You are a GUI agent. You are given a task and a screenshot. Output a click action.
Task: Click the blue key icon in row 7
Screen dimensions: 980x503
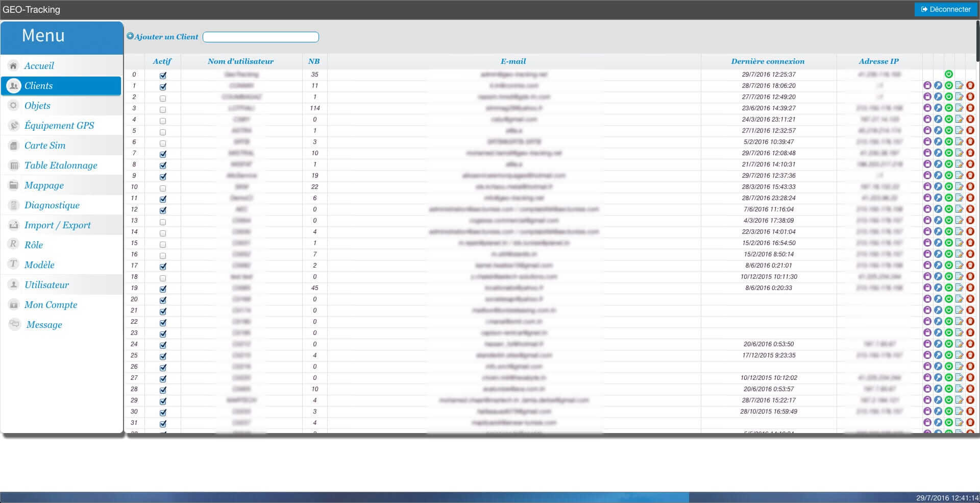pos(938,153)
